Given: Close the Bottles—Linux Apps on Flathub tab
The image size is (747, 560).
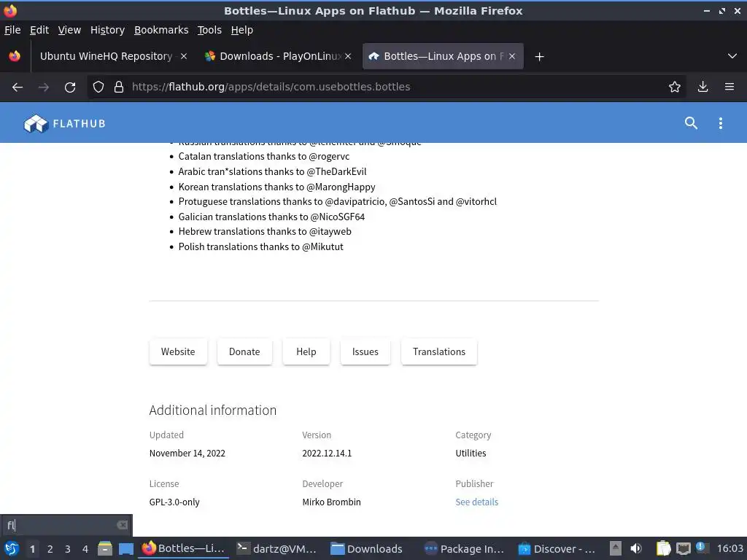Looking at the screenshot, I should coord(512,56).
